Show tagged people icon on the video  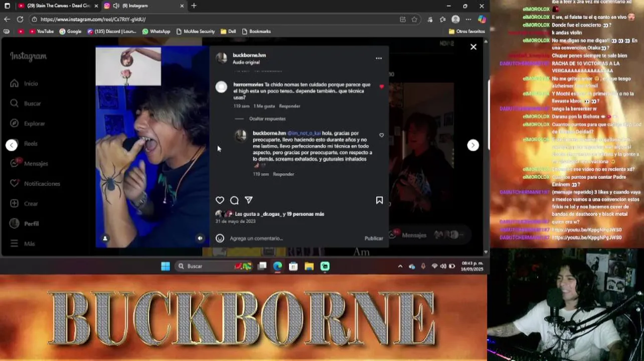pyautogui.click(x=105, y=238)
